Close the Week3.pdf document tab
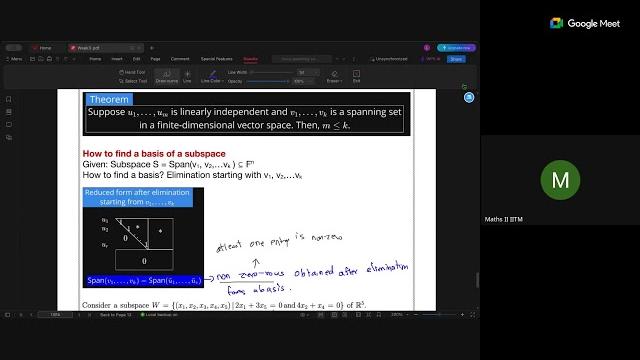 tap(139, 48)
